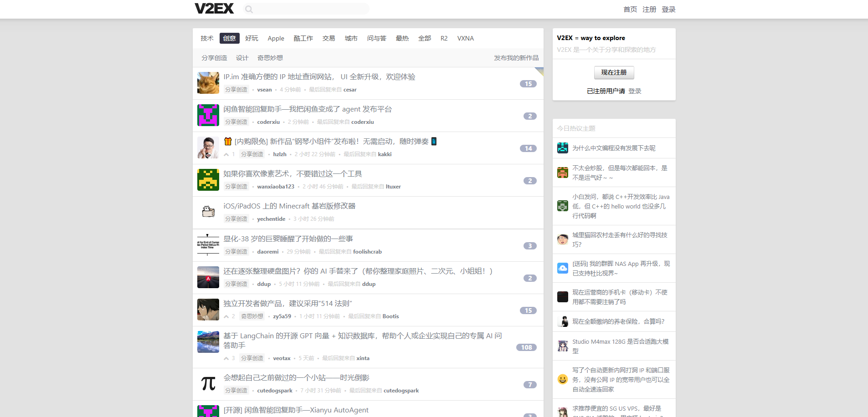Open the 108 replies count badge
Viewport: 868px width, 417px height.
[x=526, y=347]
